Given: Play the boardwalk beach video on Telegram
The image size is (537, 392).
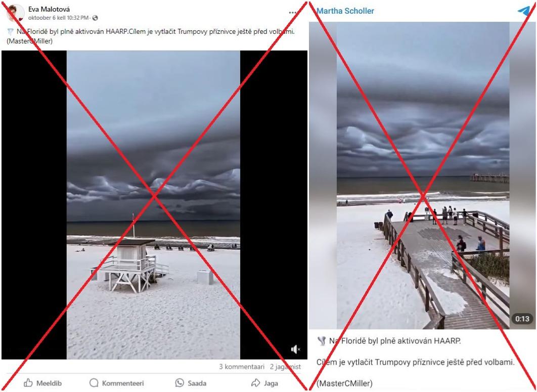Looking at the screenshot, I should (423, 176).
